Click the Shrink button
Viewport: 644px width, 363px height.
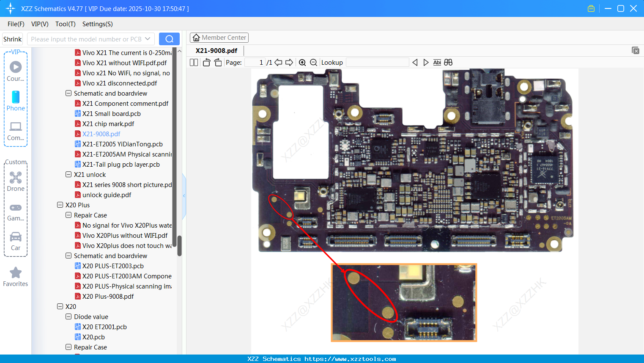12,39
